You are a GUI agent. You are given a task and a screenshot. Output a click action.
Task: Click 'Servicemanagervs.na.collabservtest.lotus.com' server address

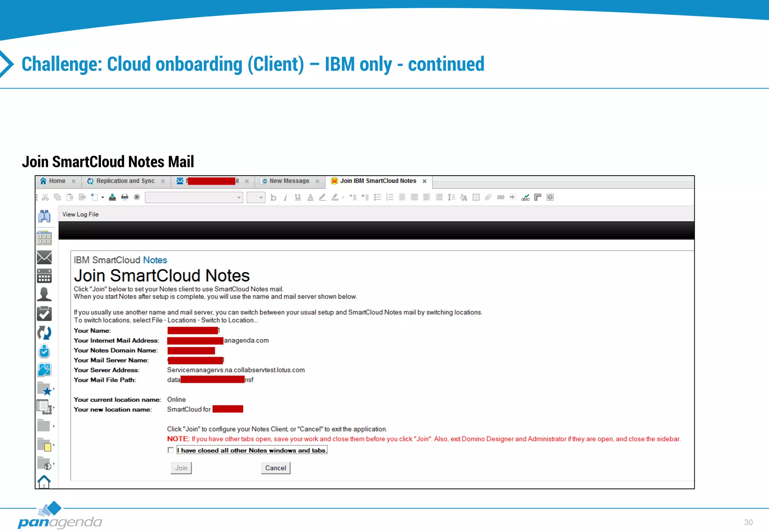click(236, 370)
